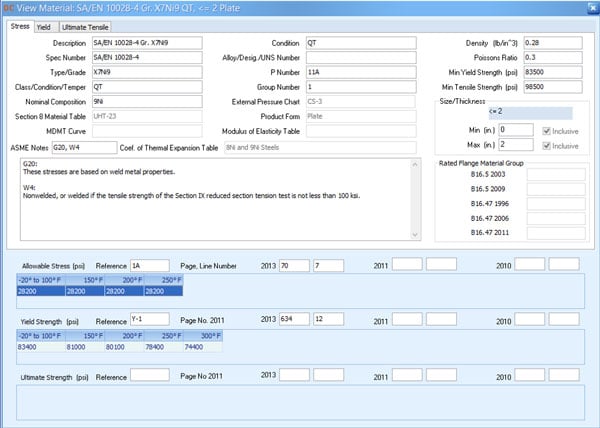The height and width of the screenshot is (428, 600).
Task: Open the Ultimate Tensile tab
Action: pos(85,27)
